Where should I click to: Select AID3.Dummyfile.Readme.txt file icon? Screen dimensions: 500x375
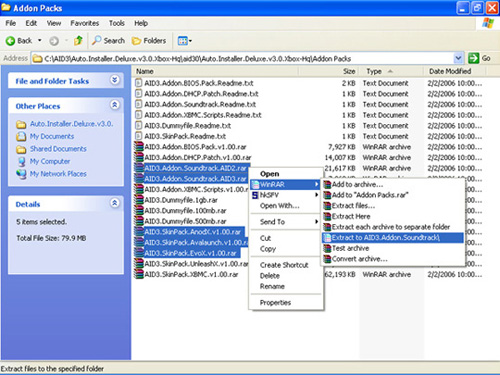[138, 126]
